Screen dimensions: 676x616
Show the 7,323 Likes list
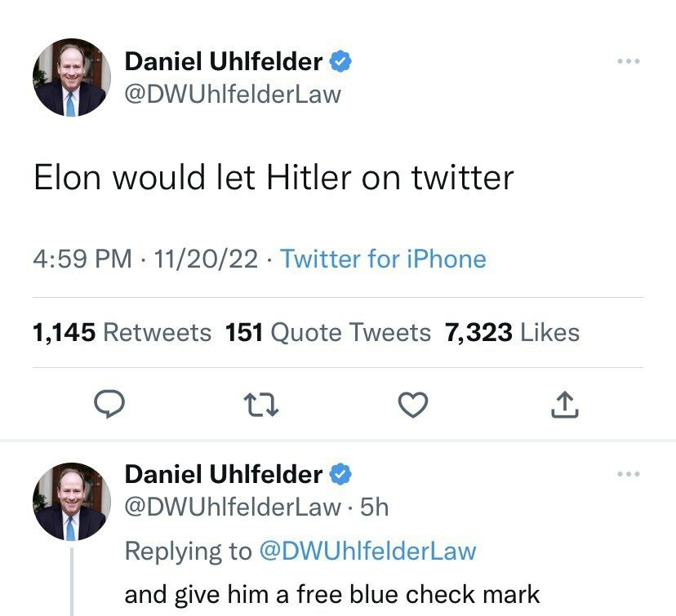point(512,333)
